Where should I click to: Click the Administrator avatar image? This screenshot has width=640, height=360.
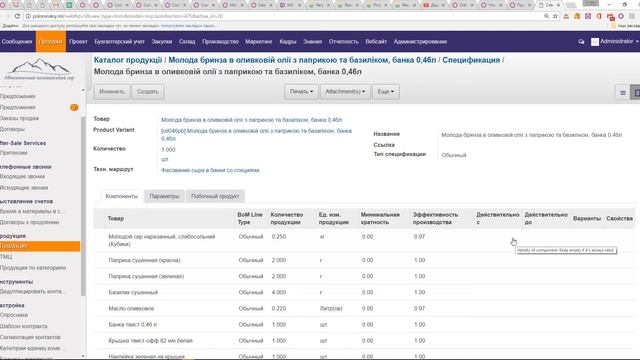(x=595, y=42)
